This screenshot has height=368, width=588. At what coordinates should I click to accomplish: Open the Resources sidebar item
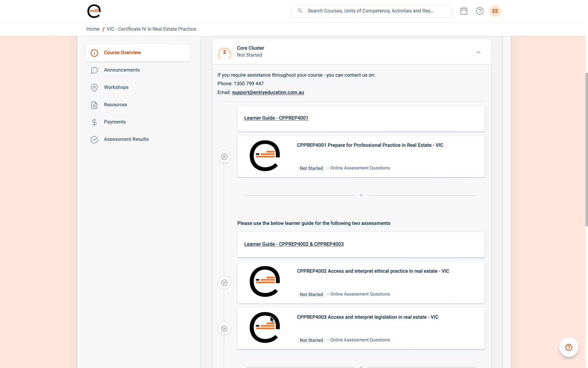click(115, 105)
